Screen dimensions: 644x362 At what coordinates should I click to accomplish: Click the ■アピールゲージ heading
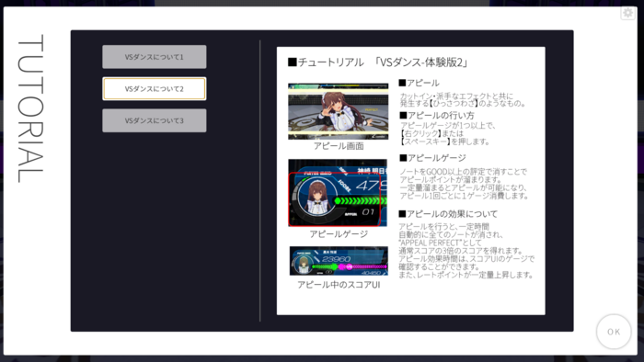(x=432, y=158)
